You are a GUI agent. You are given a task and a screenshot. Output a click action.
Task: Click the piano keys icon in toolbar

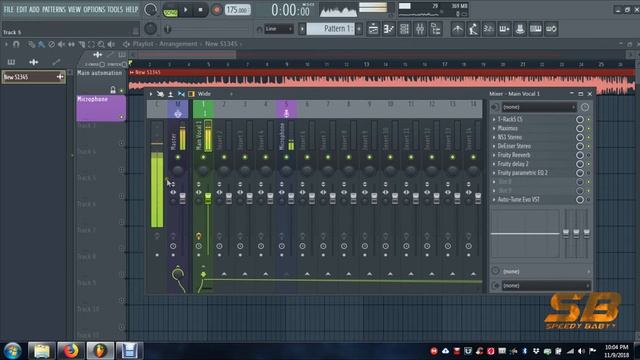[x=536, y=29]
